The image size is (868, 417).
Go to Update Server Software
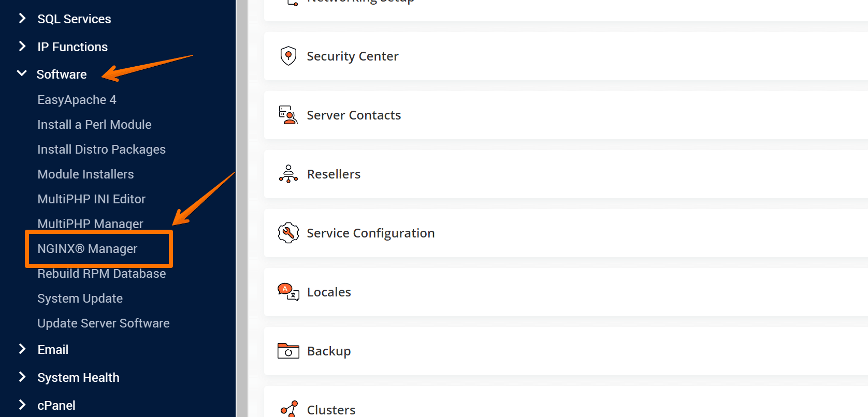pyautogui.click(x=104, y=323)
